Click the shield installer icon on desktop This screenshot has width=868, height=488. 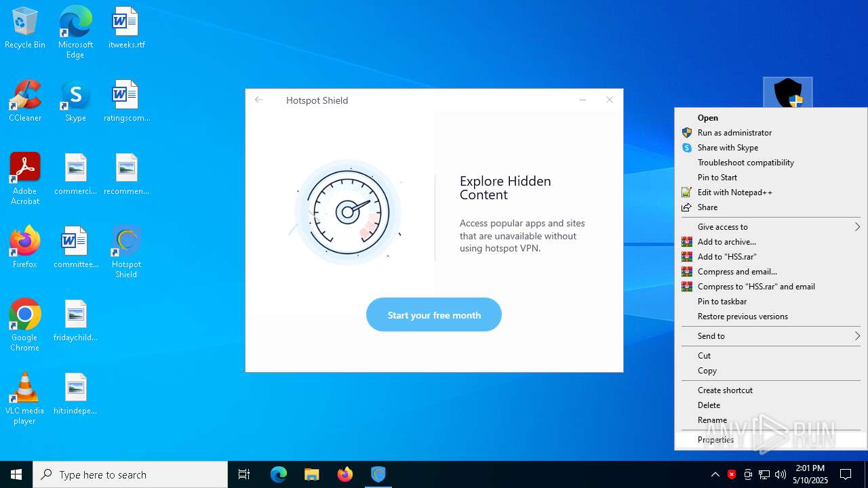pyautogui.click(x=788, y=93)
